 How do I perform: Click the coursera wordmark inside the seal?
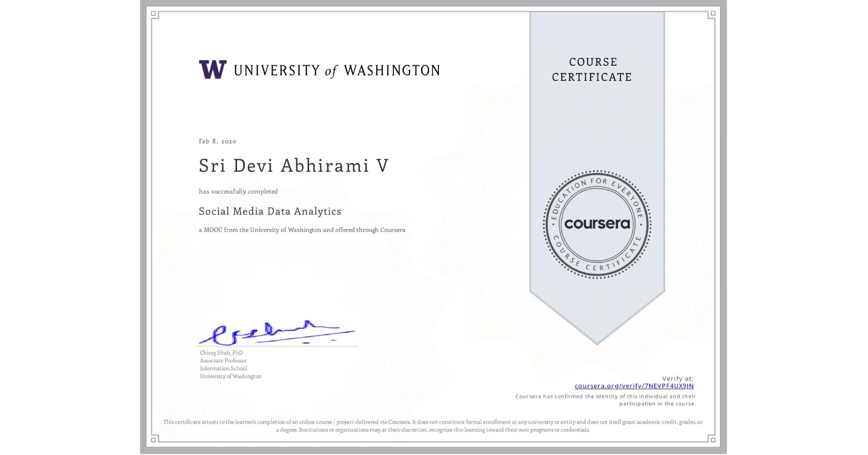[597, 224]
